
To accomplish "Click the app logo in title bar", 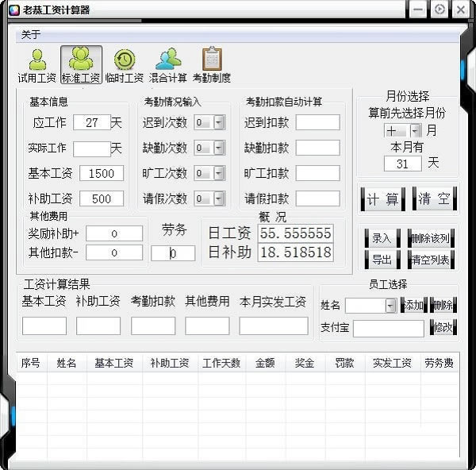I will click(14, 10).
